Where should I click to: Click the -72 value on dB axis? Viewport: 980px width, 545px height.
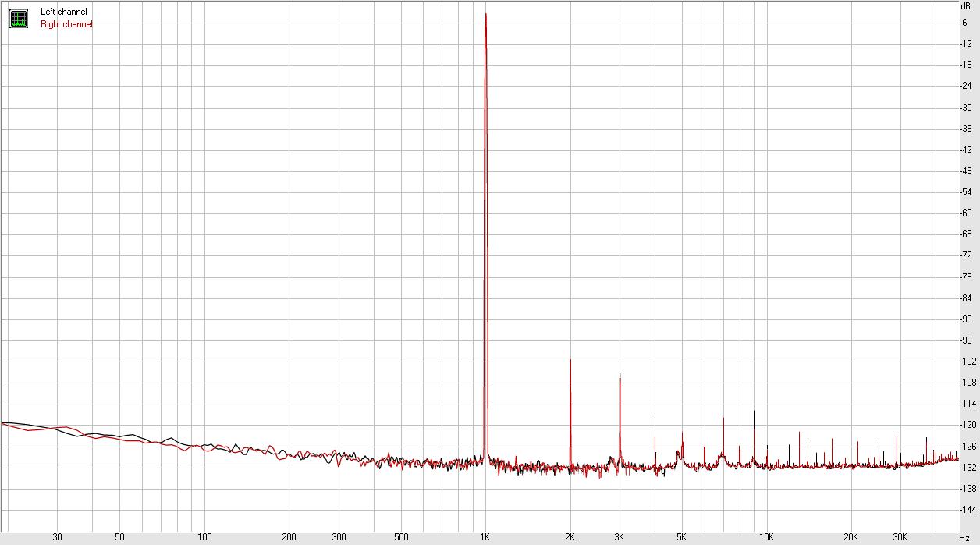point(967,255)
